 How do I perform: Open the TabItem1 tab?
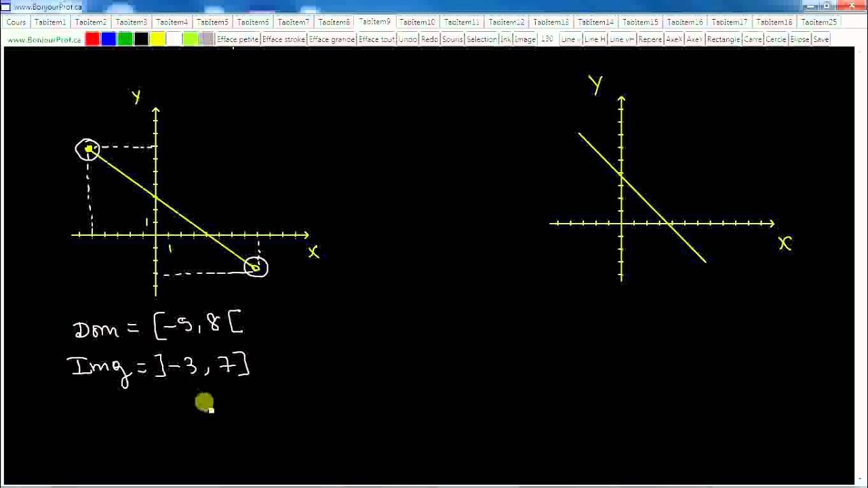(50, 22)
